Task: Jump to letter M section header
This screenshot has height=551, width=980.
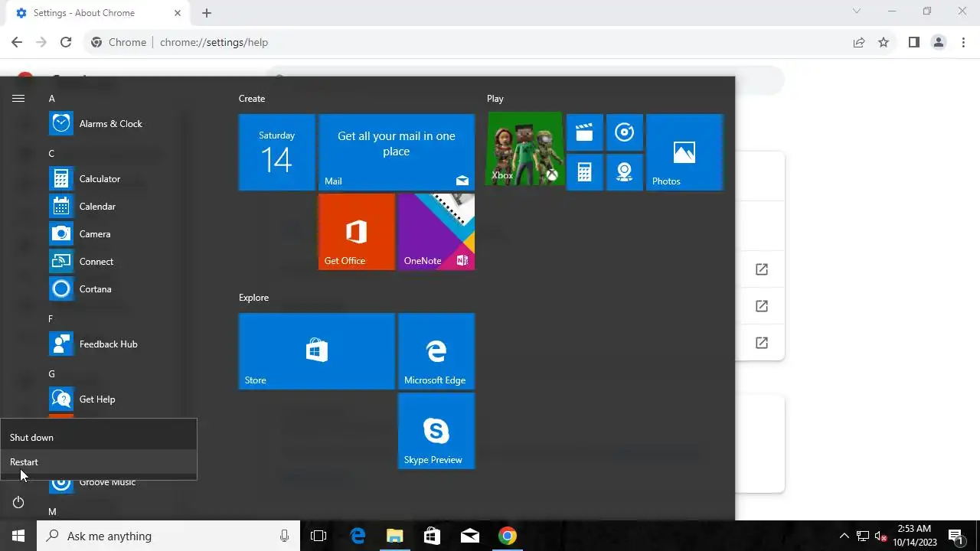Action: [x=53, y=512]
